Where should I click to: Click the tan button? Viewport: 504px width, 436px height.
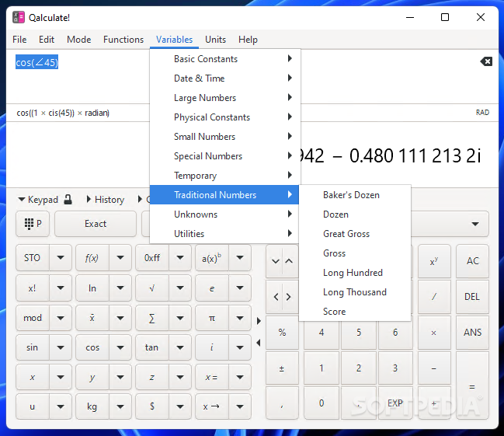152,347
